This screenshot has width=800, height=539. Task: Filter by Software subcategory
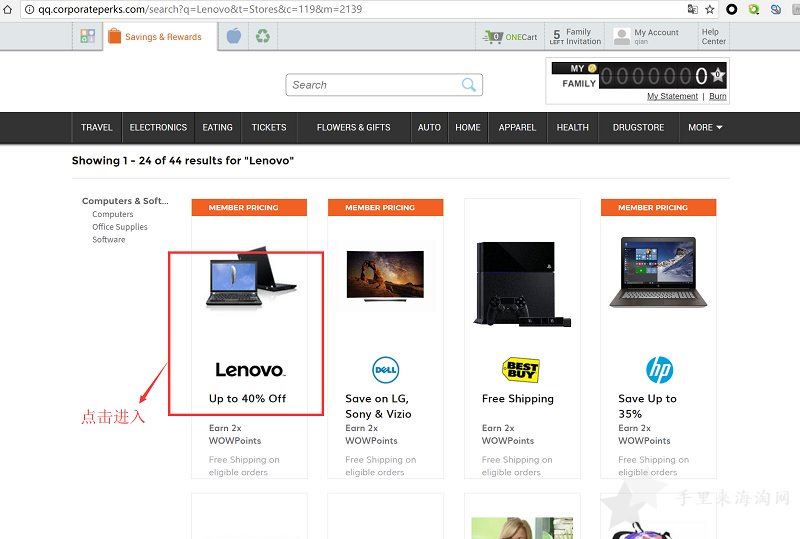coord(109,239)
